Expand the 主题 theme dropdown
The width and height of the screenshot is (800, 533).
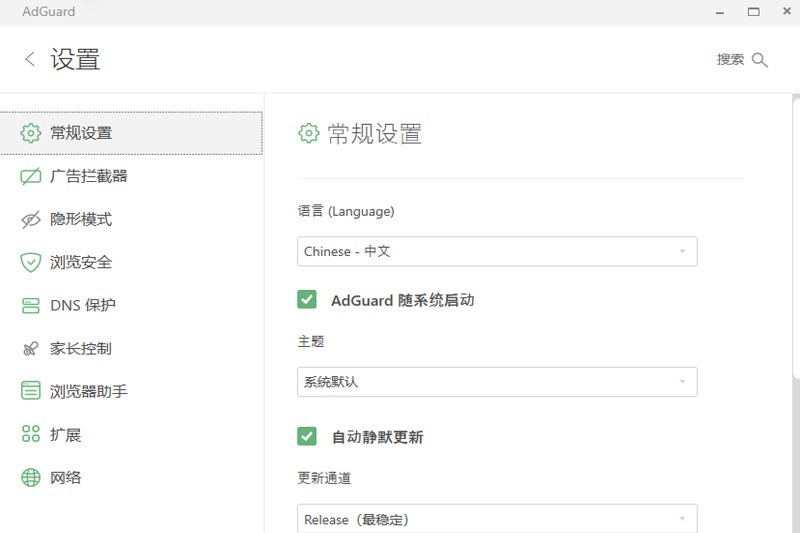tap(497, 381)
